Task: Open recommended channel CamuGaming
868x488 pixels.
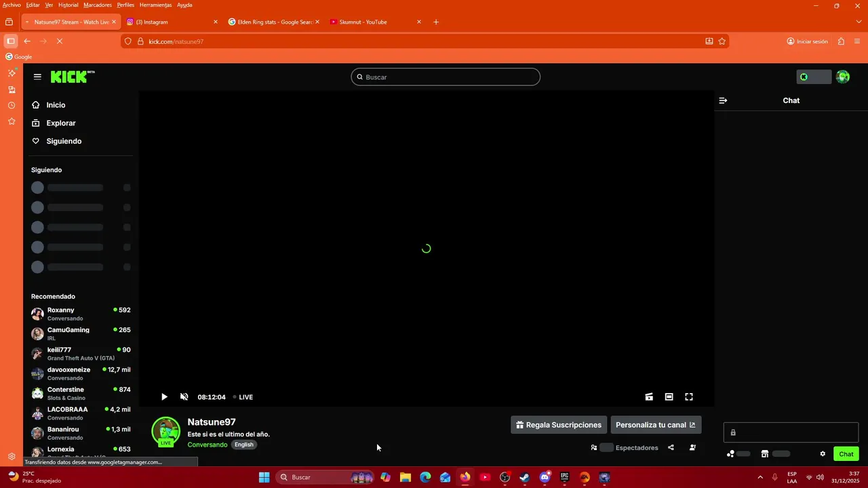Action: pos(81,333)
